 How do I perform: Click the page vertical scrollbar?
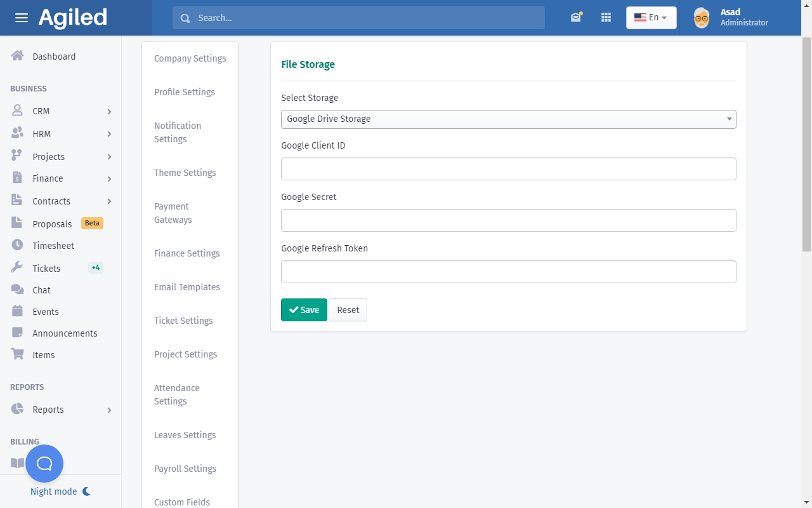806,146
